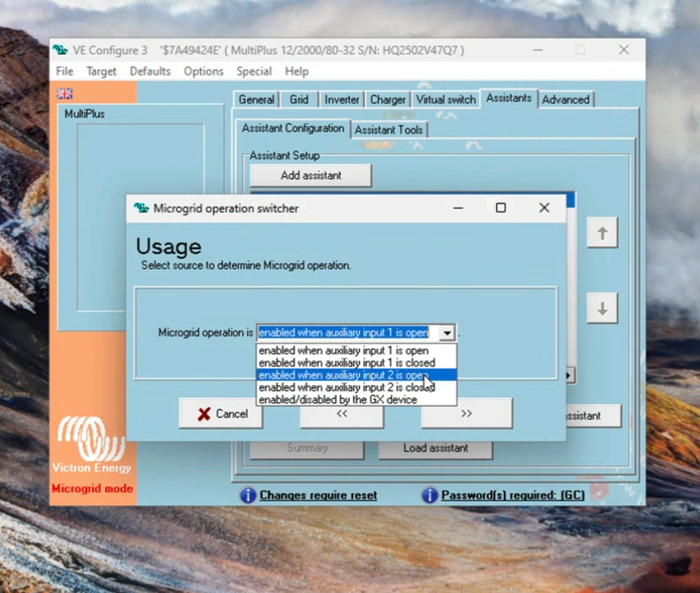Click Cancel in the Microgrid dialog

pos(221,414)
